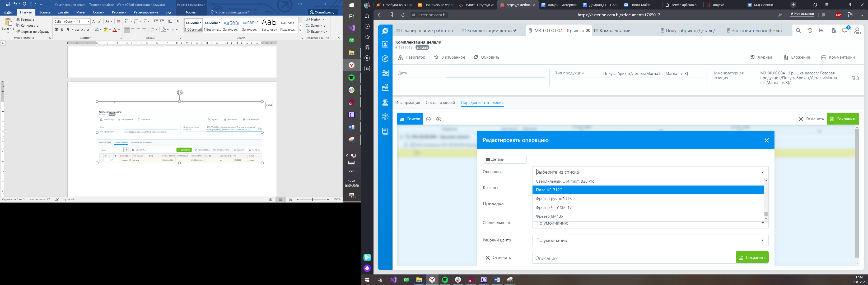Viewport: 868px width, 285px height.
Task: Click the search magnifier icon in Asterion header
Action: [x=798, y=31]
